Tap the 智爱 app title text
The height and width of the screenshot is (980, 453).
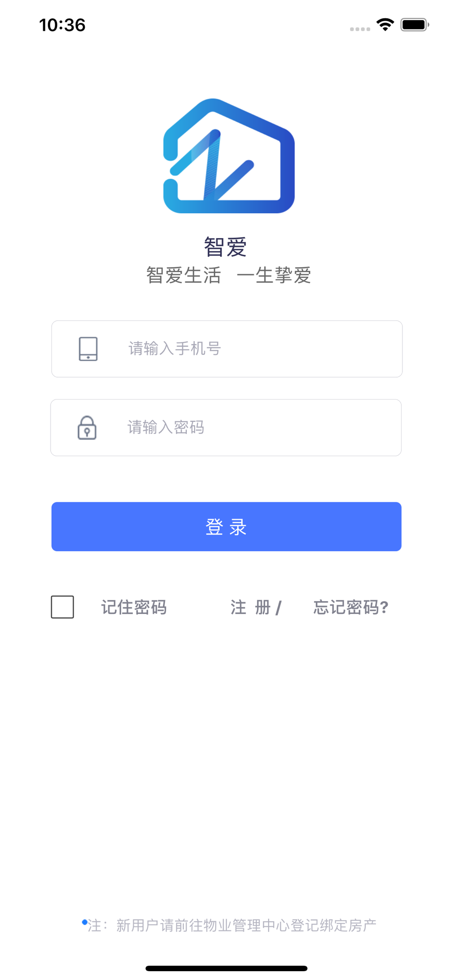point(226,246)
